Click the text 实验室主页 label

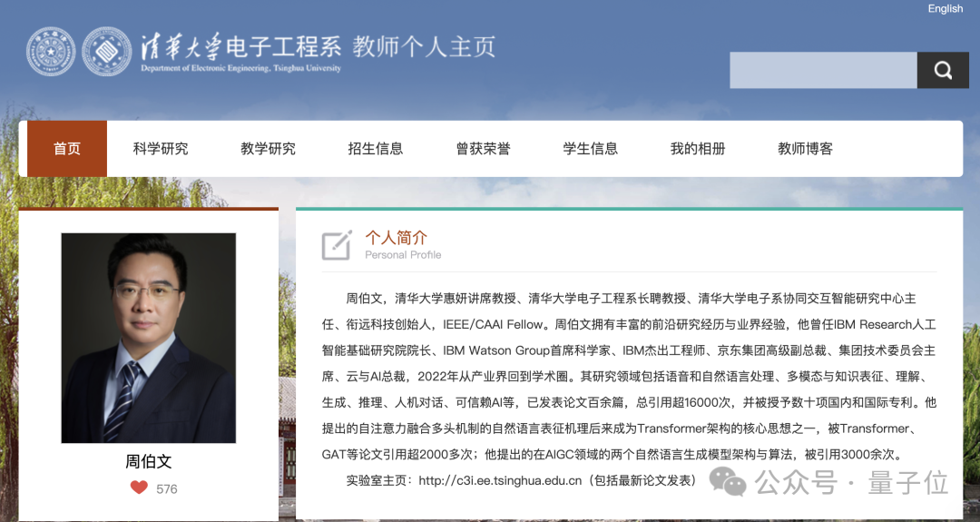(377, 481)
